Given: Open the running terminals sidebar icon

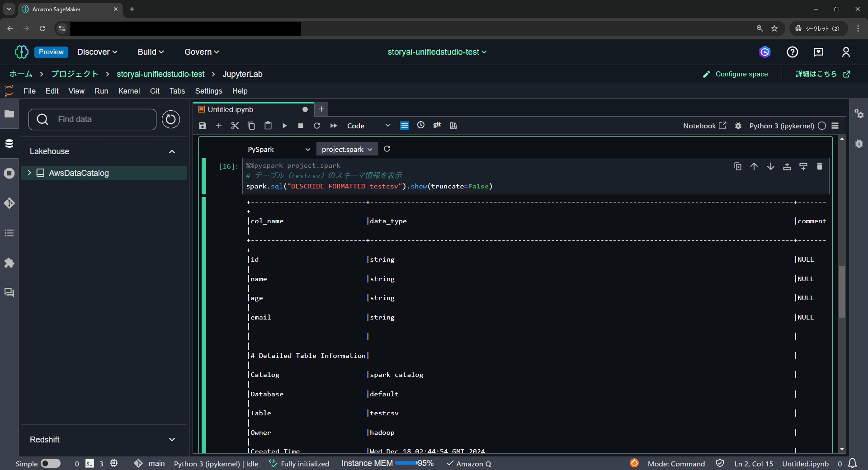Looking at the screenshot, I should [9, 173].
